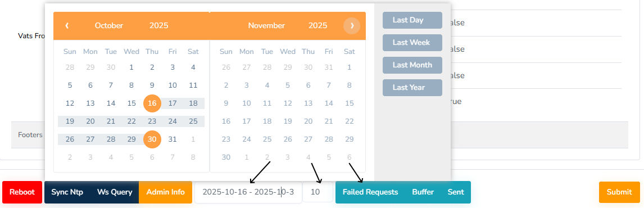Select the Last Year preset
Image resolution: width=644 pixels, height=208 pixels.
(x=412, y=88)
